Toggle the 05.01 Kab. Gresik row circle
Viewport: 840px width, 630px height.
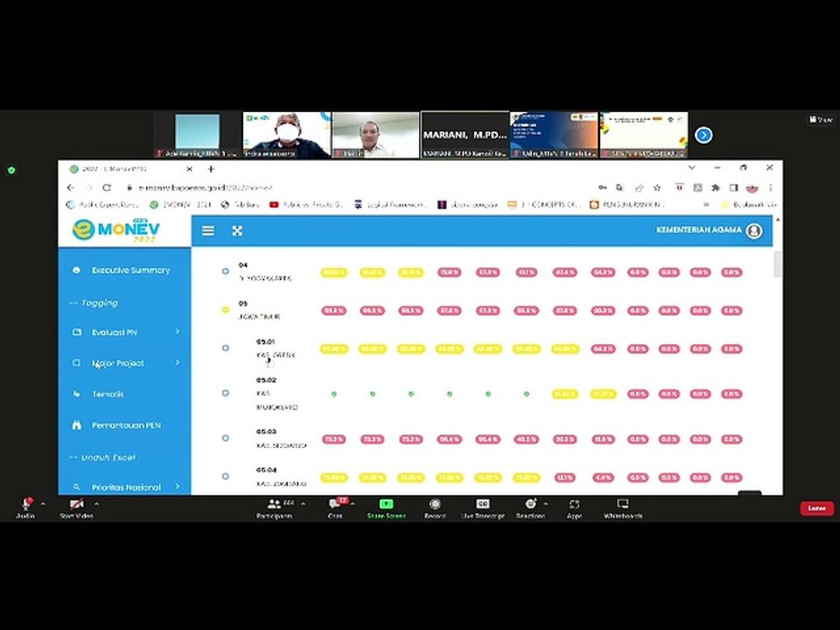point(226,348)
